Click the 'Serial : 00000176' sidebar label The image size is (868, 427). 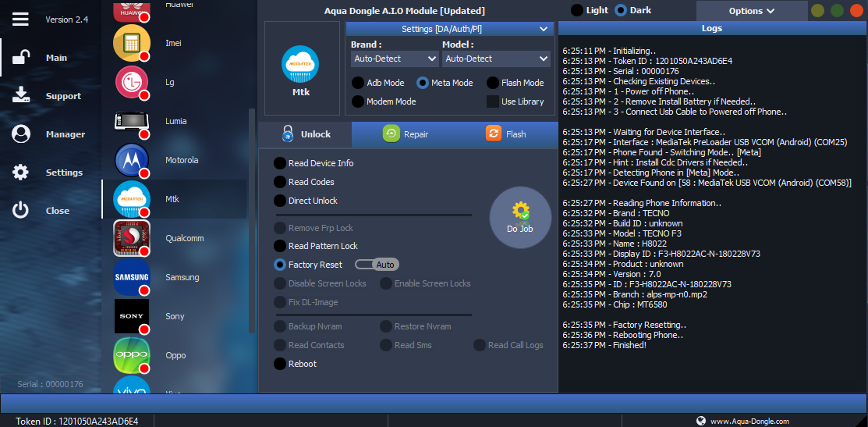(51, 384)
